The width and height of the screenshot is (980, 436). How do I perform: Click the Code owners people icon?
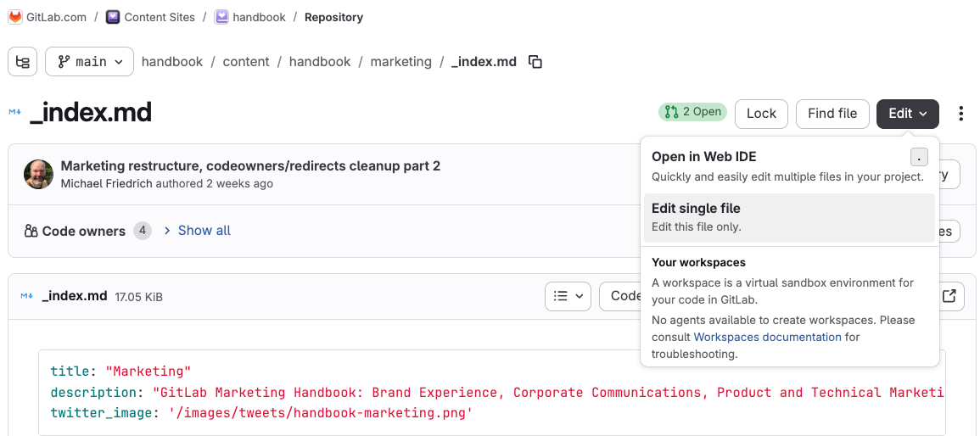31,231
